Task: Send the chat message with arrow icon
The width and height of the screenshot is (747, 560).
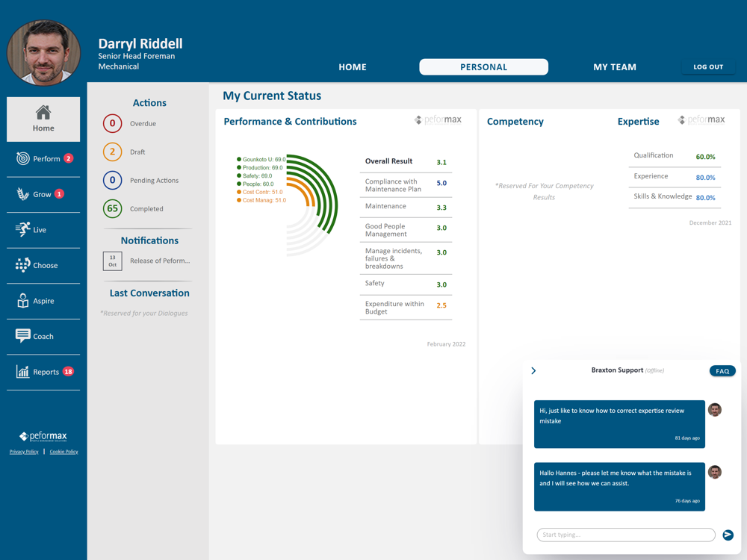Action: (728, 535)
